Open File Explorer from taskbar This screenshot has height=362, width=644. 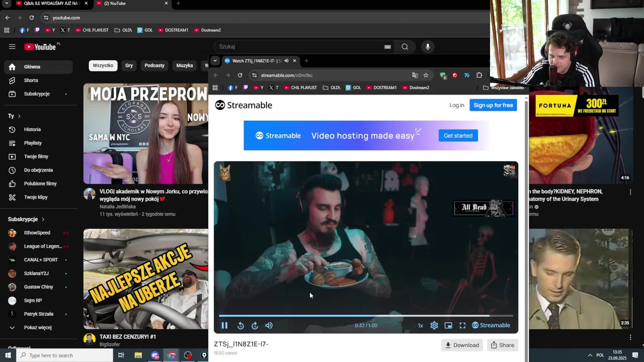138,355
